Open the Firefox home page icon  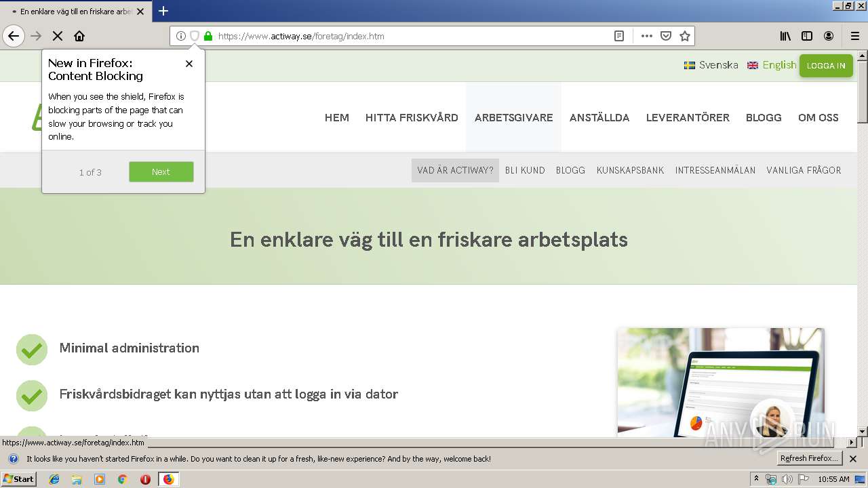[79, 36]
